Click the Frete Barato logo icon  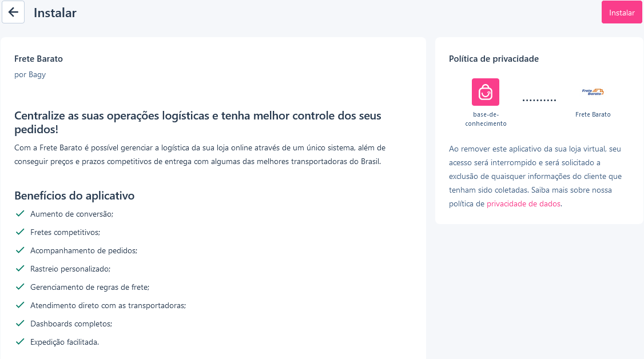click(593, 92)
